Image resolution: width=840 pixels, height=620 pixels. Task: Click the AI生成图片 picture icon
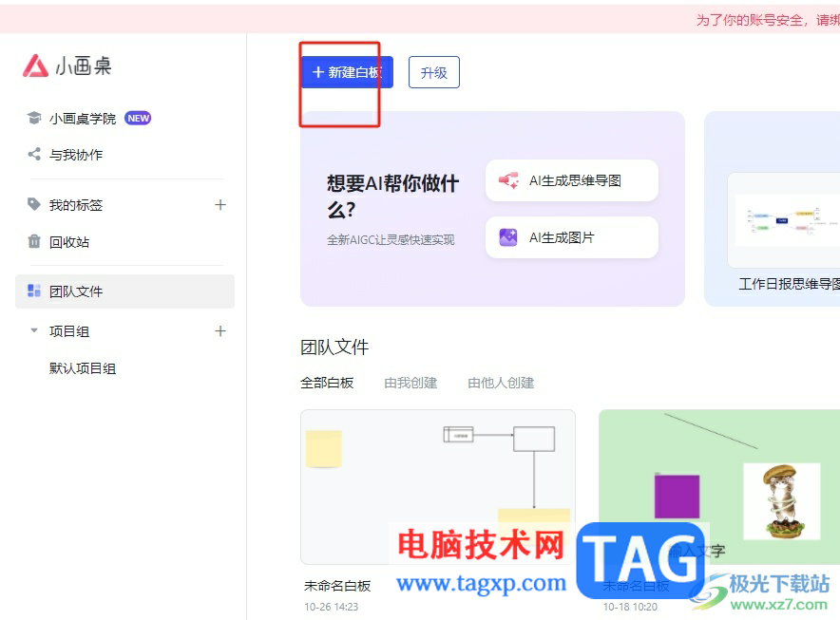(508, 237)
